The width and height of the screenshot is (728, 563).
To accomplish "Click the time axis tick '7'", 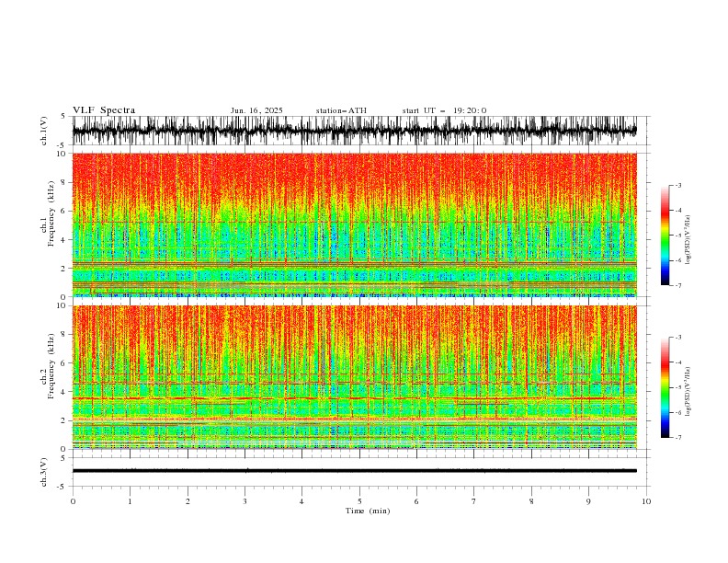I will click(473, 501).
